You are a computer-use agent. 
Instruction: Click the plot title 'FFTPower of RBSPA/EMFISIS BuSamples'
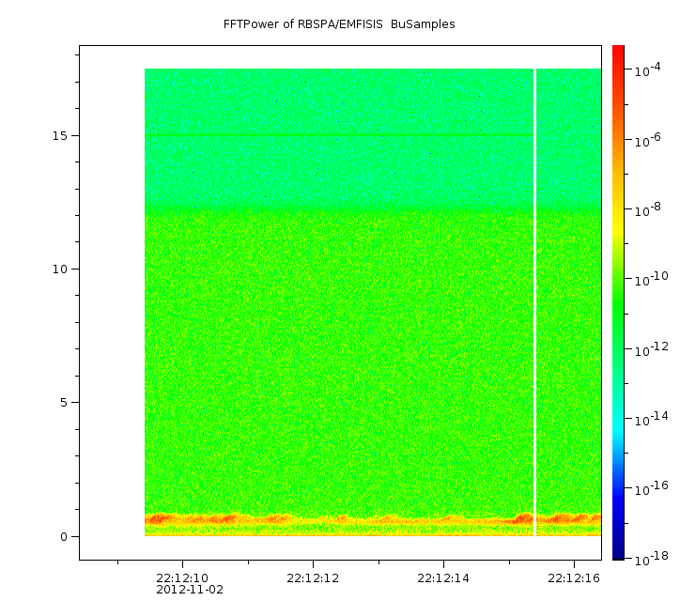tap(339, 24)
